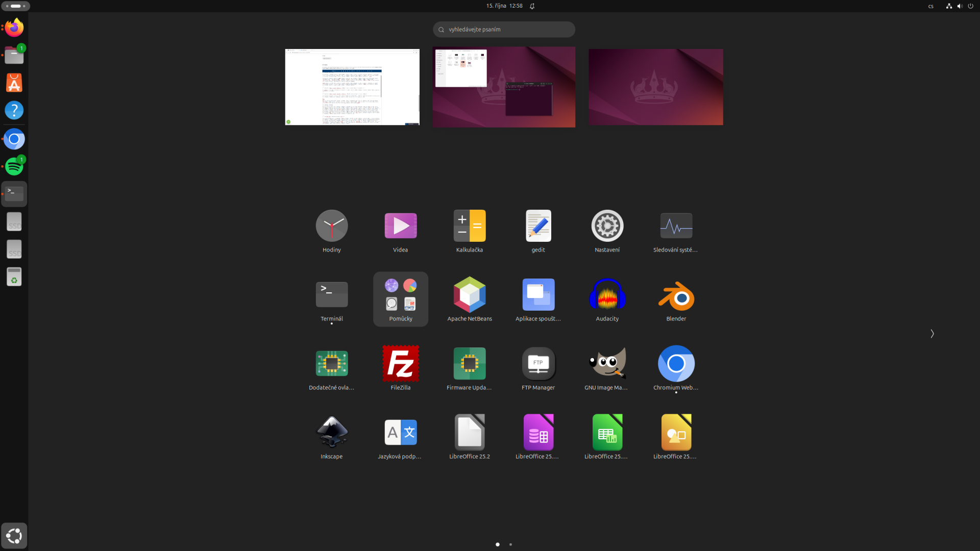Open Nastavení system settings
The height and width of the screenshot is (551, 980).
point(607,226)
